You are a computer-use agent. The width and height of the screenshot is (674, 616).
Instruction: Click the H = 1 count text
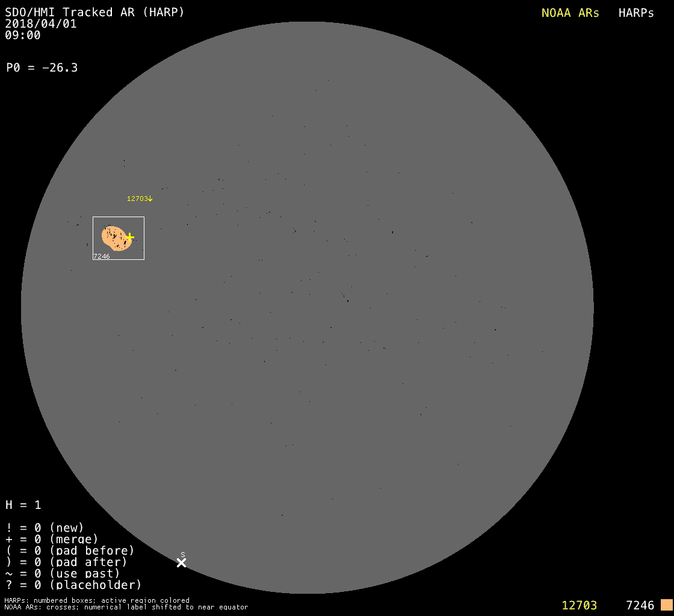23,505
